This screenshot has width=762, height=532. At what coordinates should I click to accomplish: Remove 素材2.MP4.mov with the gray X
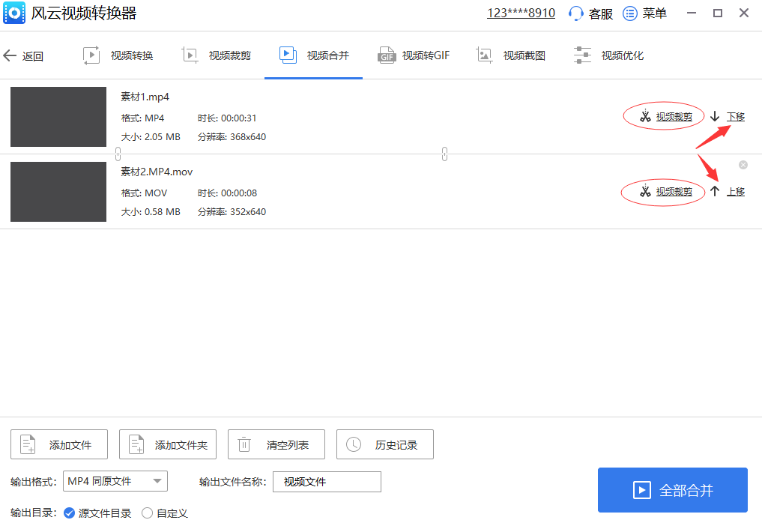(x=743, y=165)
